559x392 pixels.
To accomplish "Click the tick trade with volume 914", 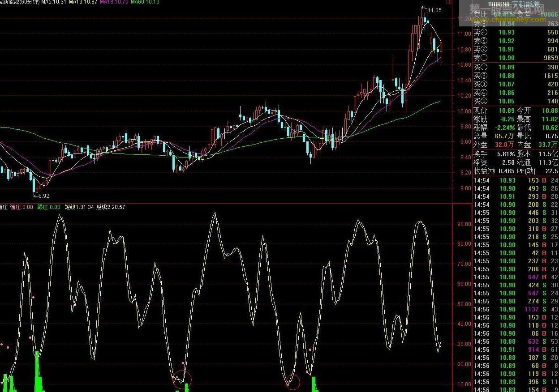I will (533, 349).
